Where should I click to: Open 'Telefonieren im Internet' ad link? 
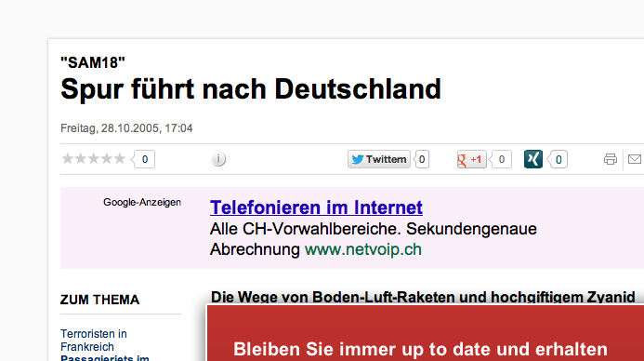click(x=316, y=207)
